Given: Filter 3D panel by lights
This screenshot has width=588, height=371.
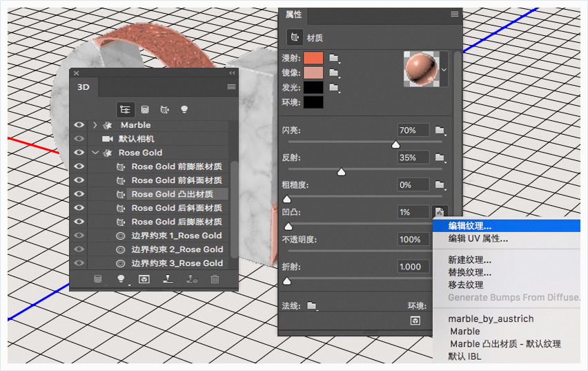Looking at the screenshot, I should (184, 110).
